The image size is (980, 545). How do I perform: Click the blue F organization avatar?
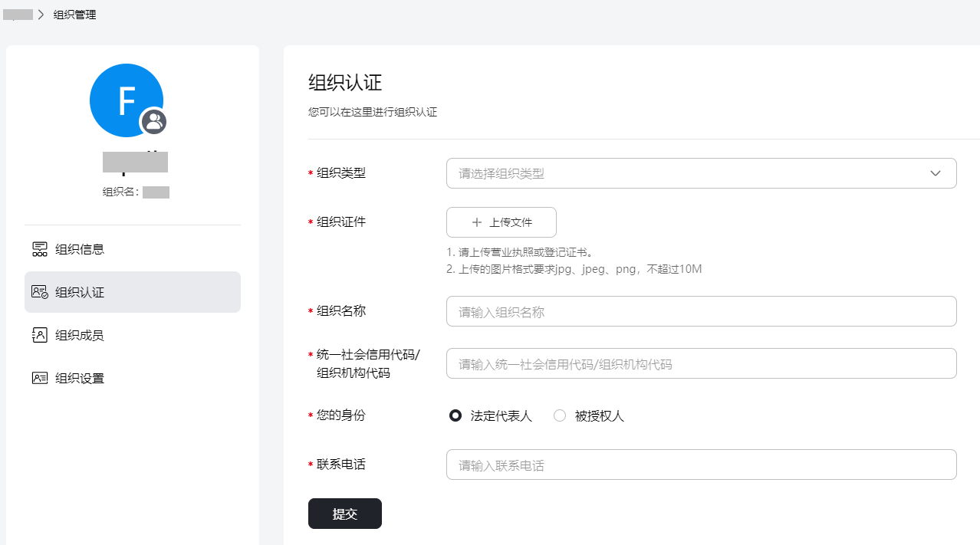(x=123, y=98)
